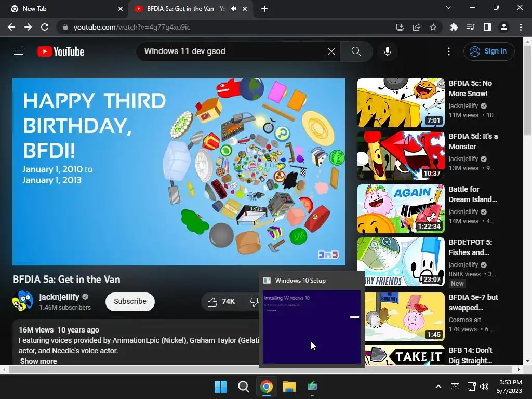Click Cosmo's alt channel name
Image resolution: width=532 pixels, height=399 pixels.
tap(465, 320)
